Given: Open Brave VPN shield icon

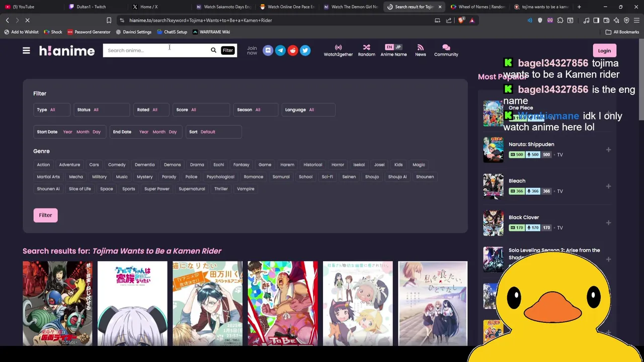Looking at the screenshot, I should (x=626, y=20).
